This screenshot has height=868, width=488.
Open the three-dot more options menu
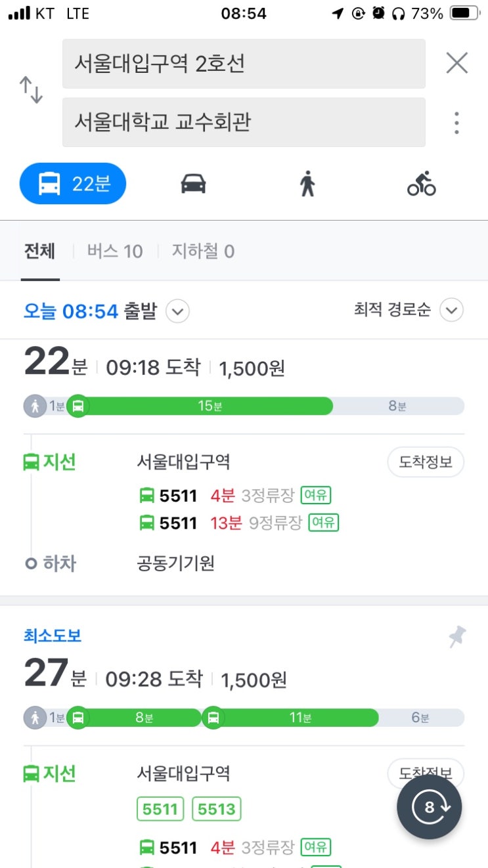pyautogui.click(x=456, y=123)
